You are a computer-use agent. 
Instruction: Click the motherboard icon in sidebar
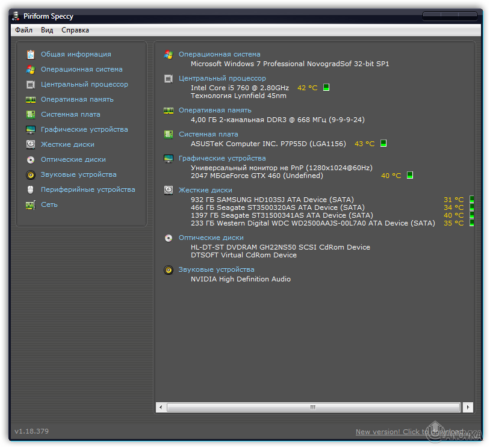(x=30, y=114)
